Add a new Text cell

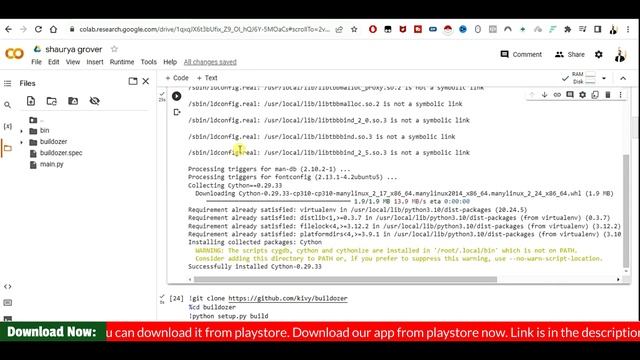click(x=207, y=78)
